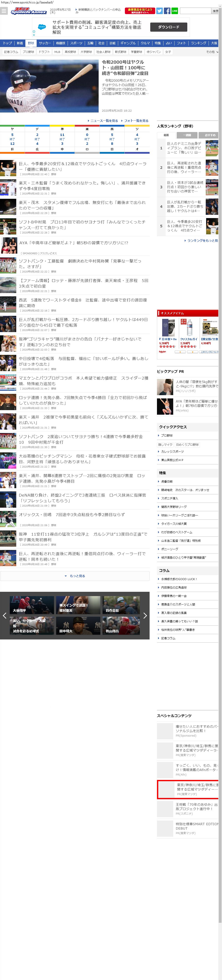Select the トップ nav tab
Viewport: 222px width, 980px height.
point(7,43)
